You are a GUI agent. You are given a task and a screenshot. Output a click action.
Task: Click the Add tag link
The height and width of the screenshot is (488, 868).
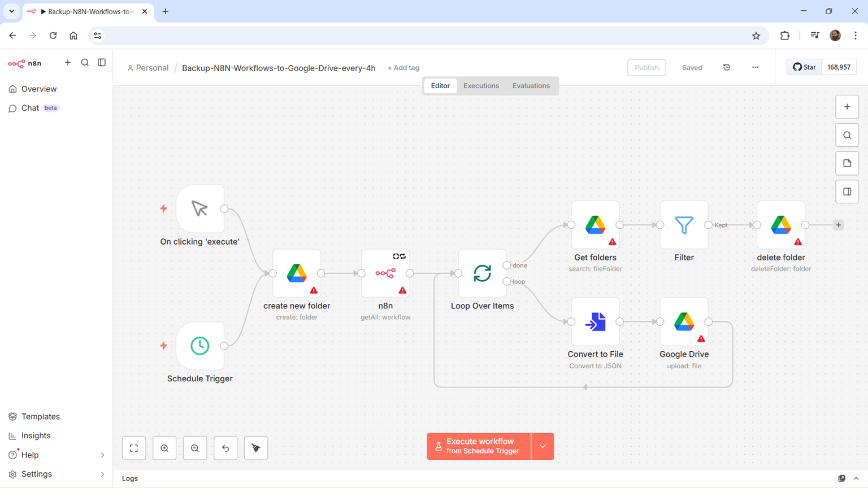pos(403,68)
